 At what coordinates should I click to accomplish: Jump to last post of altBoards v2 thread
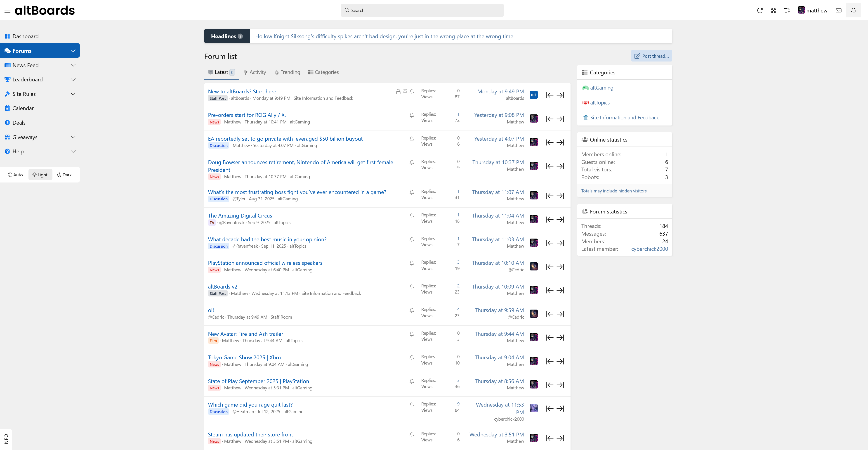[560, 290]
